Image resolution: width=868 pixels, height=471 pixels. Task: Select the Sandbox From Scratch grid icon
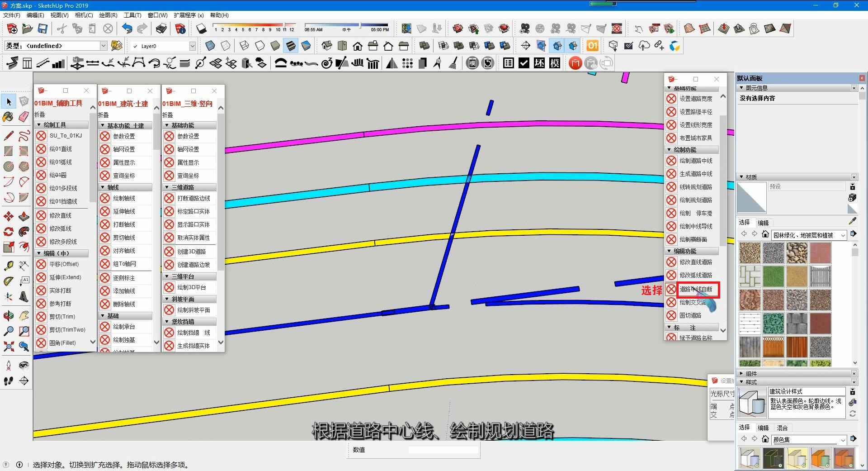pos(705,29)
